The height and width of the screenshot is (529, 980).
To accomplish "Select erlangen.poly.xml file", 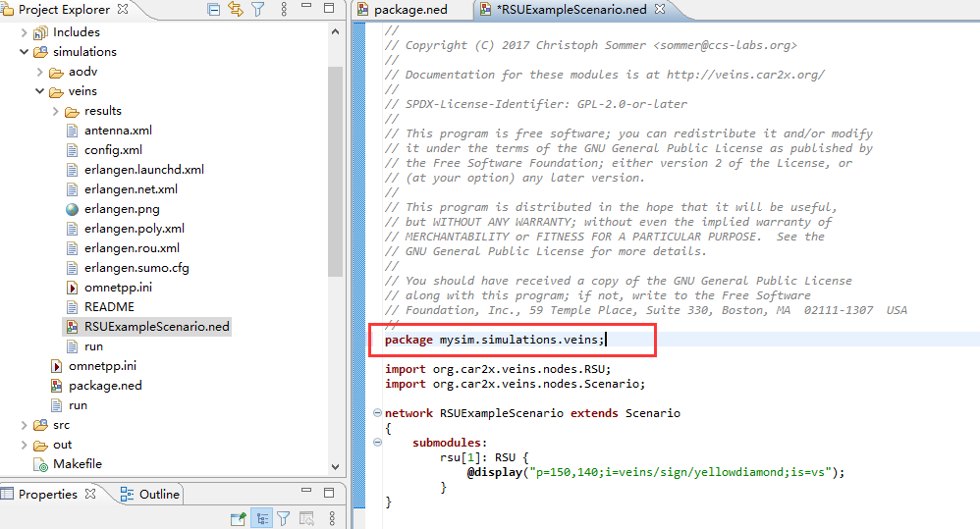I will pyautogui.click(x=135, y=229).
